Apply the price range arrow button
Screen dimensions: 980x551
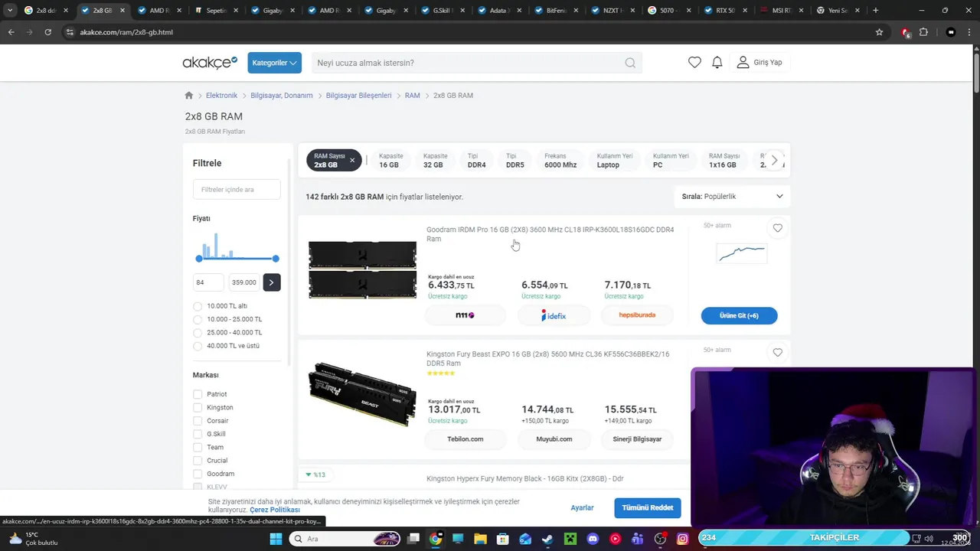(x=271, y=282)
